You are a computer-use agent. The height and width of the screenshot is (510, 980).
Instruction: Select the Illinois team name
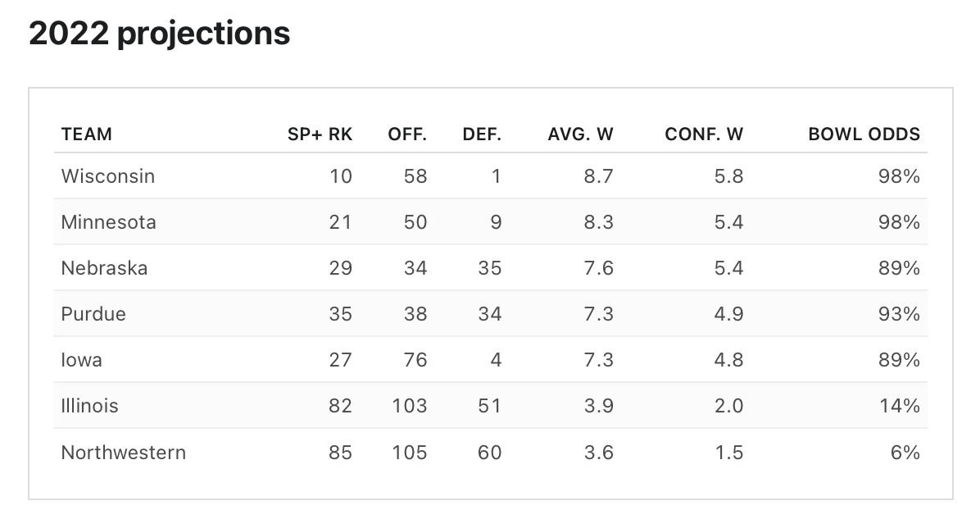(89, 406)
